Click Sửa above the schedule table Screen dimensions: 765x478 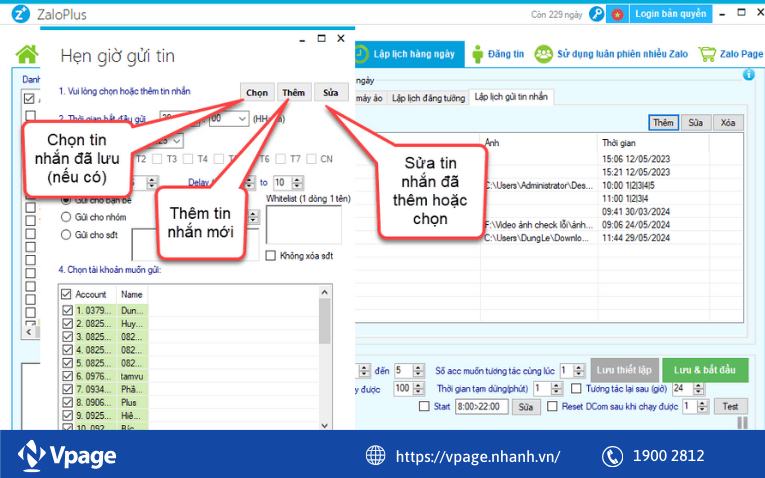pyautogui.click(x=695, y=122)
